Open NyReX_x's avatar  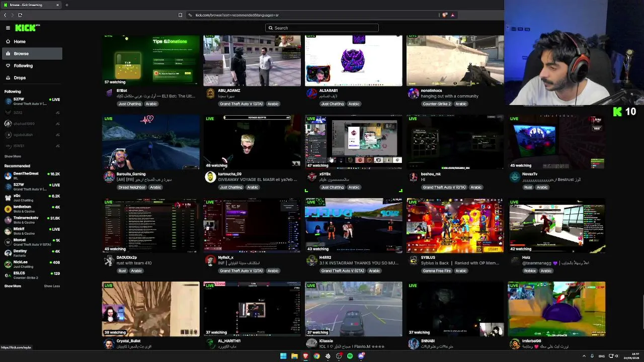(210, 260)
